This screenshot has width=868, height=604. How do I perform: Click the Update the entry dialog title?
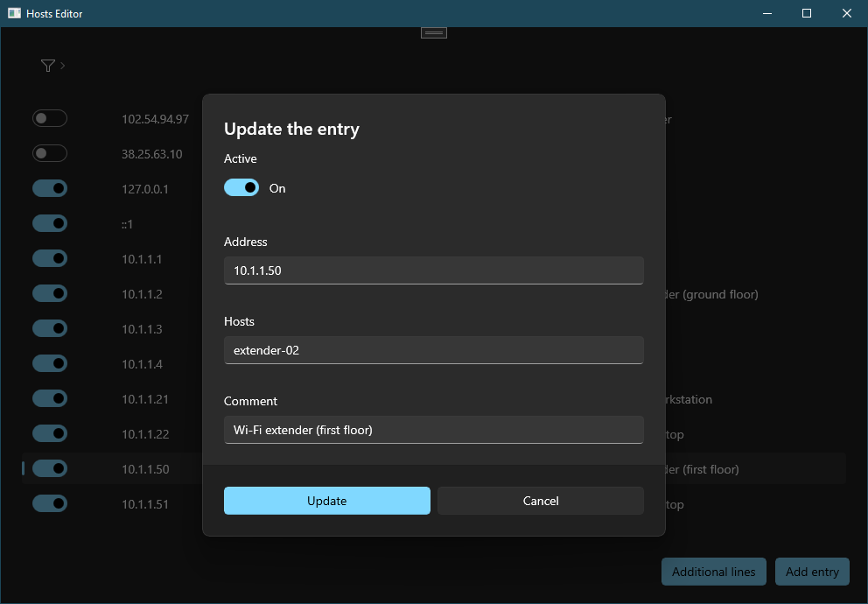point(291,129)
